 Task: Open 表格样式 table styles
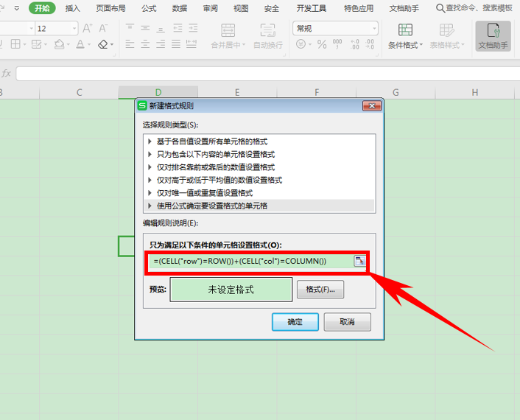point(446,36)
